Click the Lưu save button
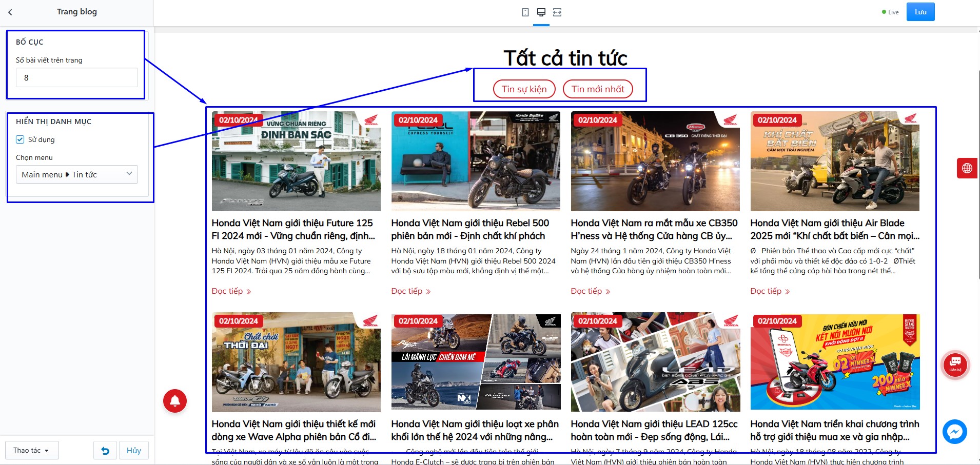This screenshot has height=465, width=980. point(920,12)
